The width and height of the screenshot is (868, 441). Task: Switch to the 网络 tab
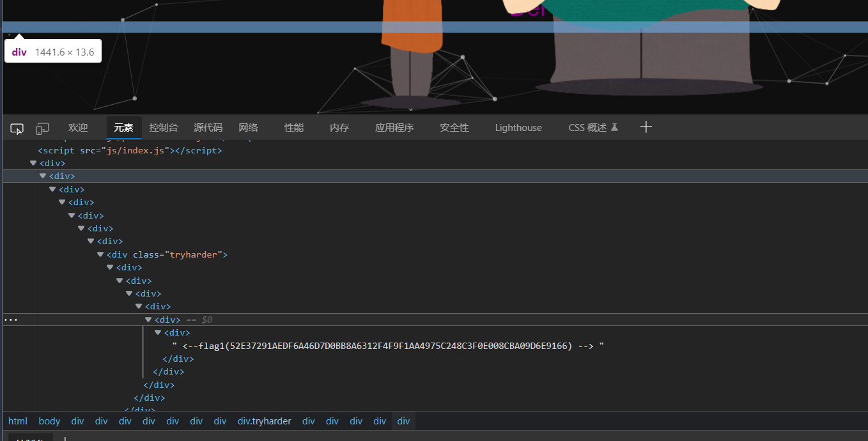coord(248,128)
